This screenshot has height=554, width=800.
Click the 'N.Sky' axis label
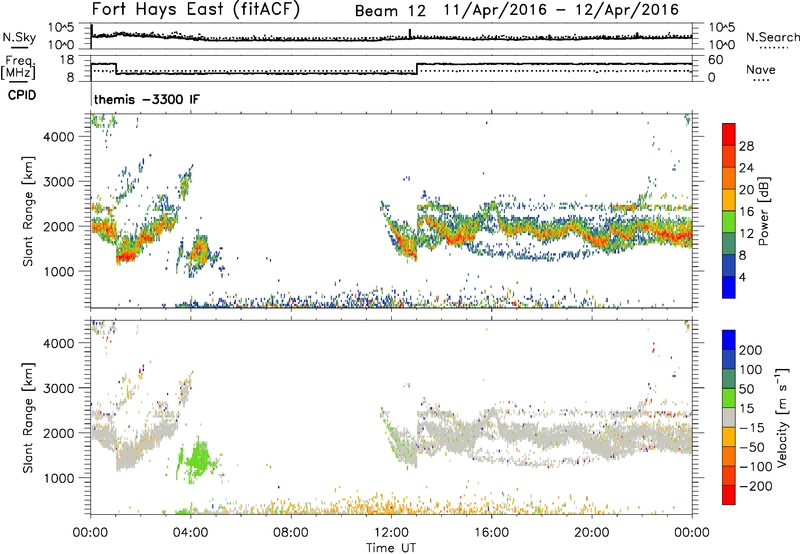19,37
